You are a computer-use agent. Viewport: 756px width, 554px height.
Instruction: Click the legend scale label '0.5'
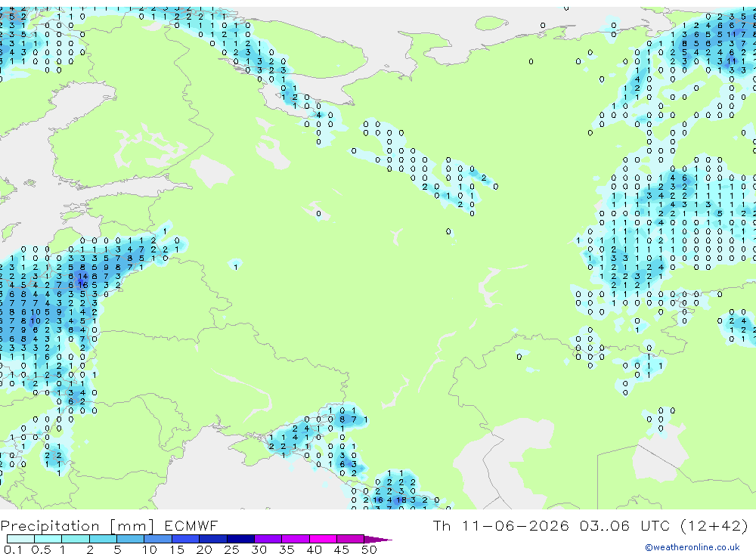41,549
